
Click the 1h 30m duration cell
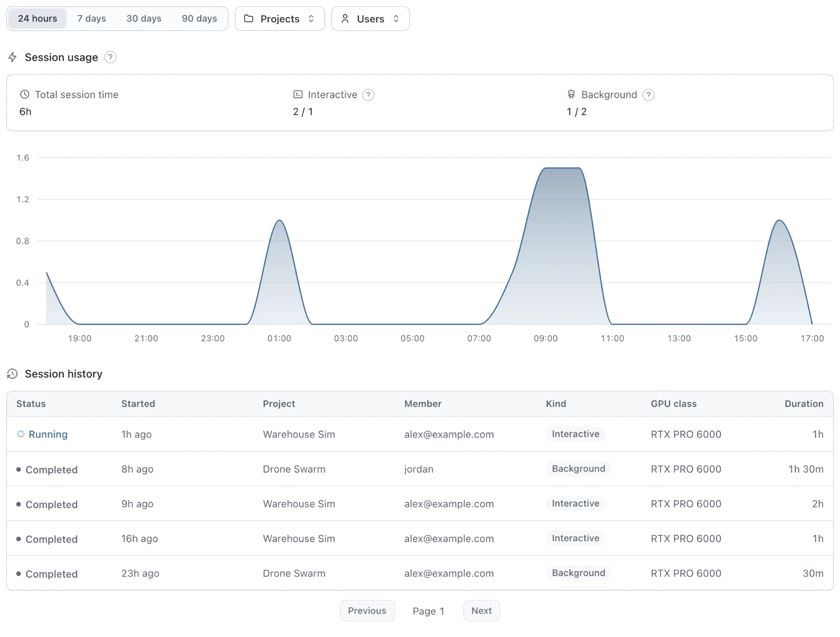pyautogui.click(x=805, y=469)
